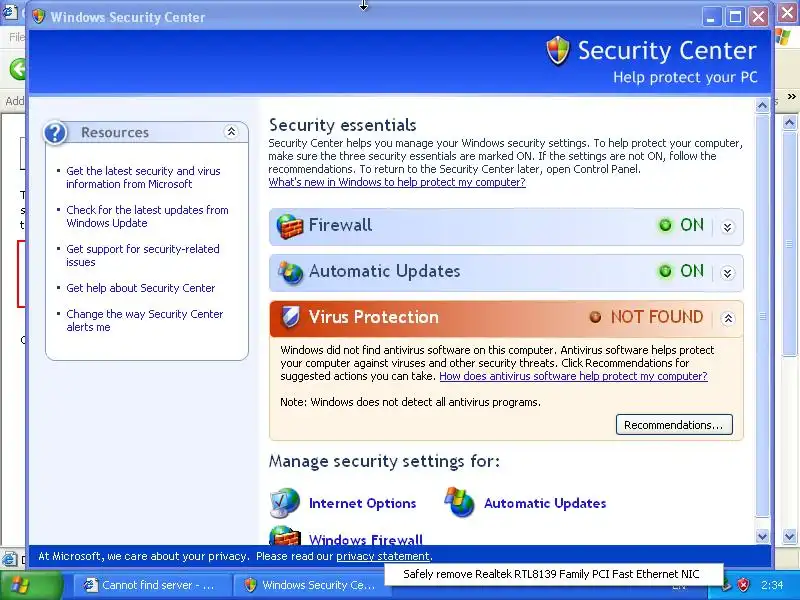Click the title bar shield icon
Image resolution: width=800 pixels, height=600 pixels.
pyautogui.click(x=38, y=16)
